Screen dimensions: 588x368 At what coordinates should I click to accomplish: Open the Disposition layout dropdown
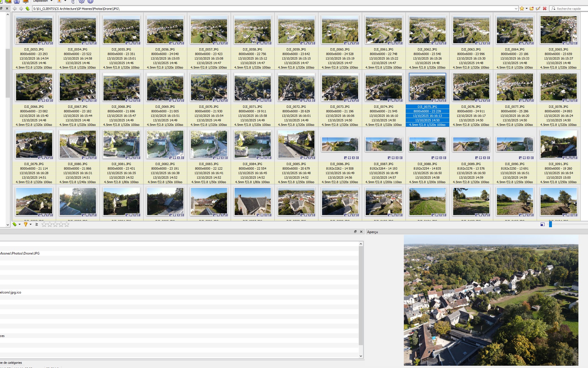pos(43,1)
